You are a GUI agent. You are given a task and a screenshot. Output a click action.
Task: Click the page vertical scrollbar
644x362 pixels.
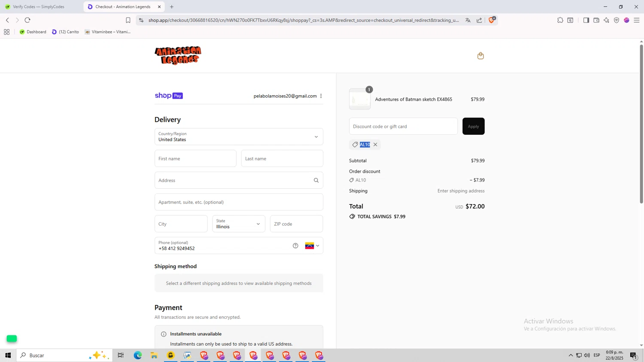[x=641, y=124]
